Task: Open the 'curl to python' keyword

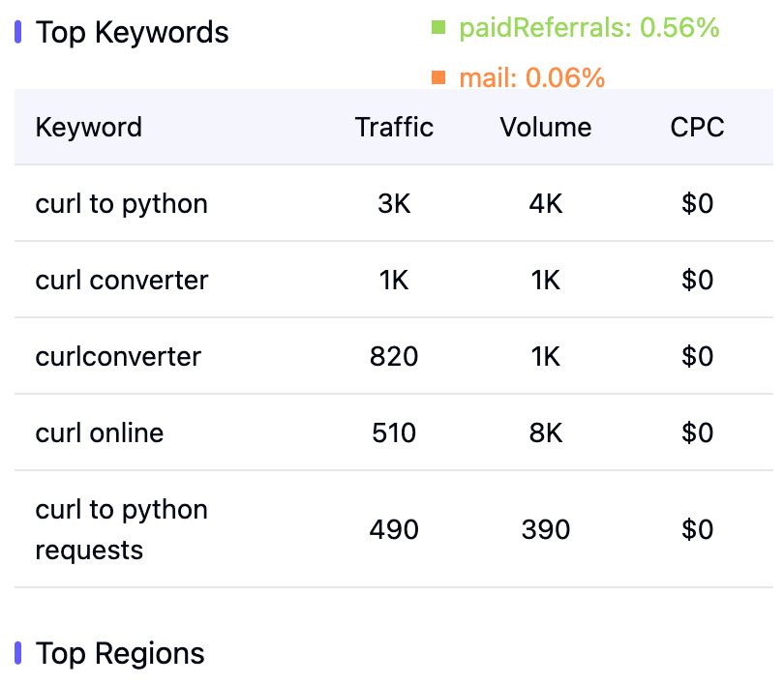Action: click(x=121, y=203)
